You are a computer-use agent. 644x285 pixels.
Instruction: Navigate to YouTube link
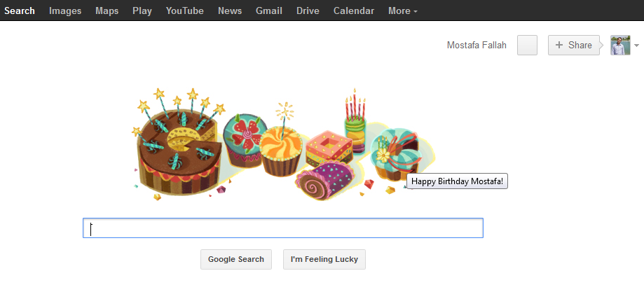pyautogui.click(x=185, y=11)
